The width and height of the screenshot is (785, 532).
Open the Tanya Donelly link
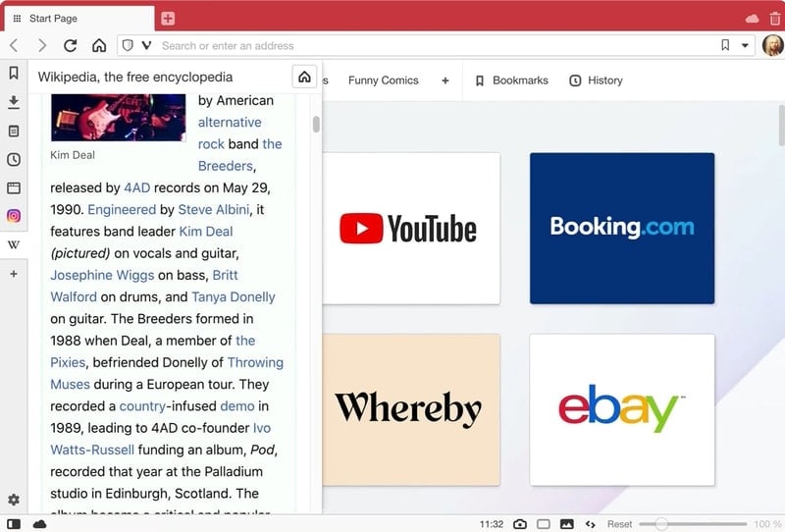234,297
